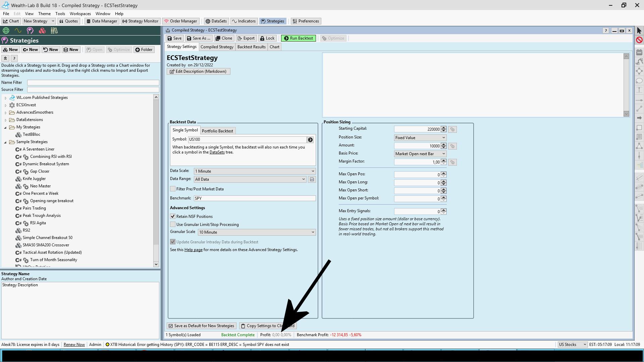Select Knife Juggler strategy in tree
Screen dimensions: 644x362
coord(34,179)
